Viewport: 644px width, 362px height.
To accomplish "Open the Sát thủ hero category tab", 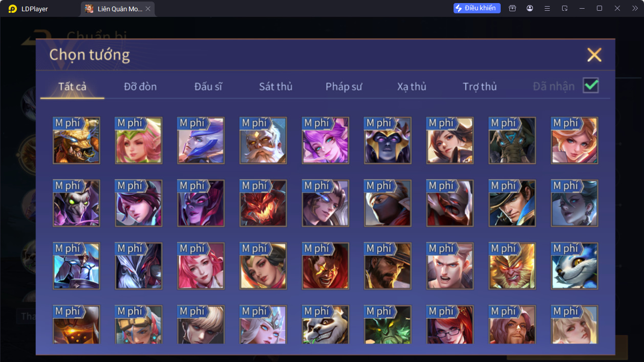I will [x=275, y=86].
